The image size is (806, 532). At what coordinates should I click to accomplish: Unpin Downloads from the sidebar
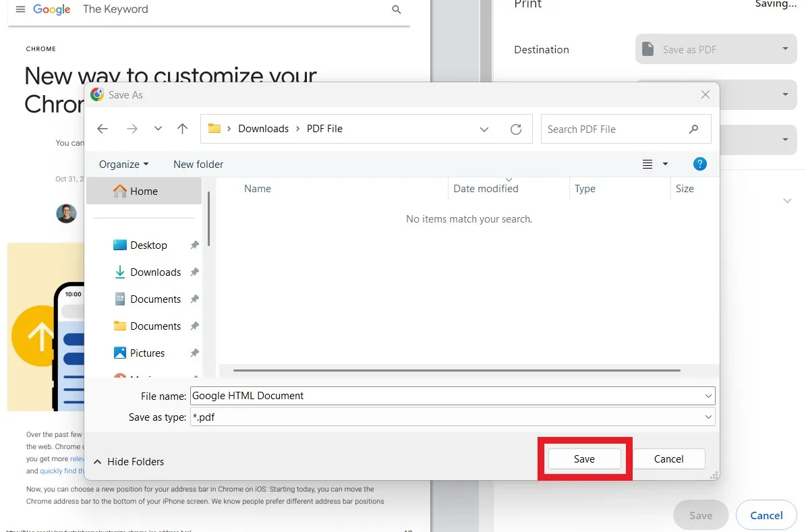click(194, 272)
